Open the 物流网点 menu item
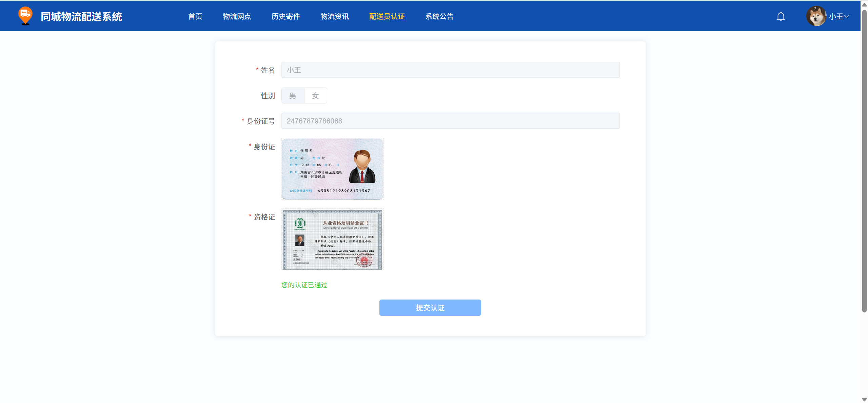 pyautogui.click(x=237, y=16)
